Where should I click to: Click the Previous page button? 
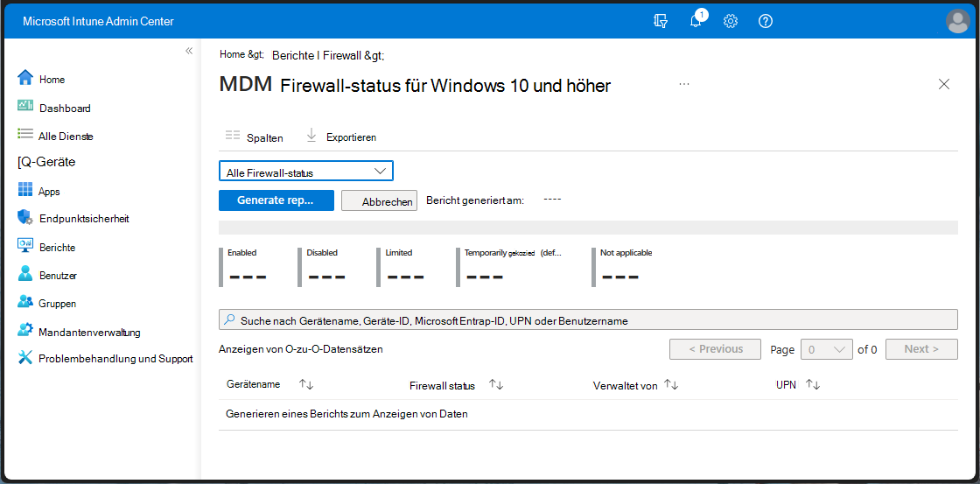tap(715, 349)
